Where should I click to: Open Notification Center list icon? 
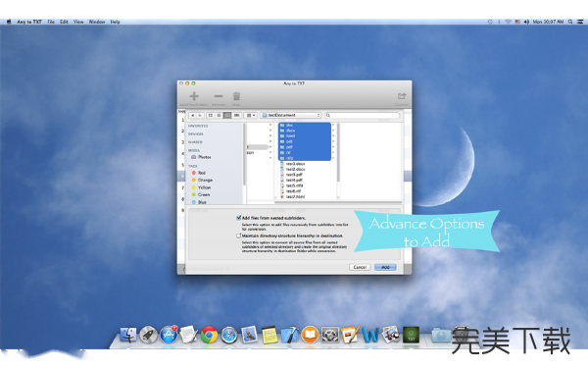[580, 22]
